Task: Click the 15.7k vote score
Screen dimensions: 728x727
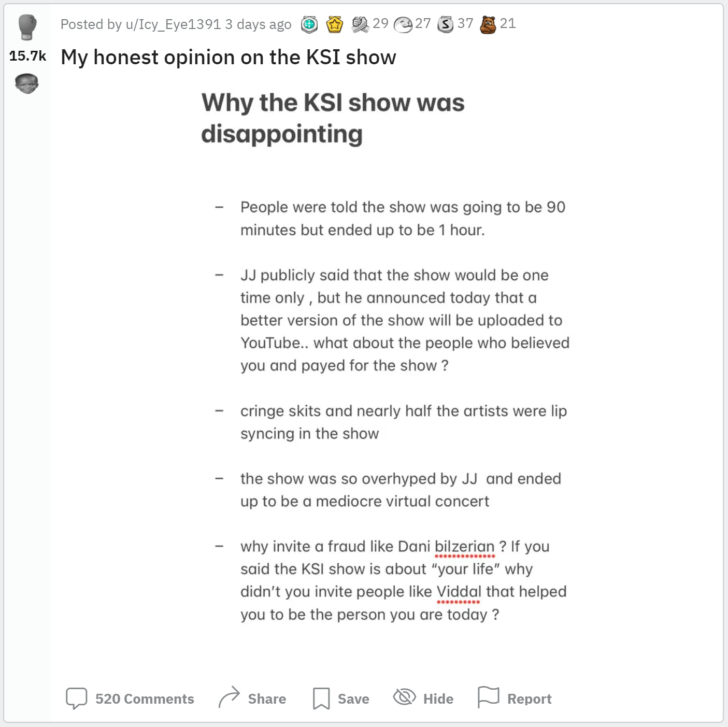Action: click(x=27, y=56)
